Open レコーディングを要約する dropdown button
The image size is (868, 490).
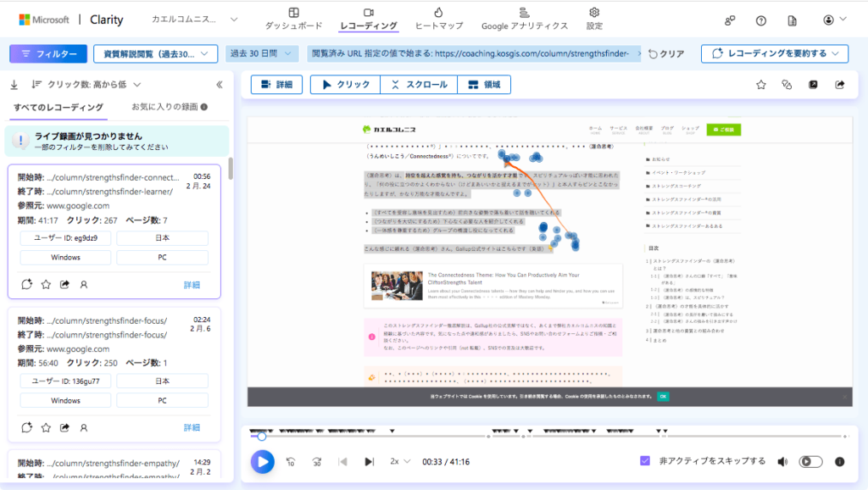point(775,53)
